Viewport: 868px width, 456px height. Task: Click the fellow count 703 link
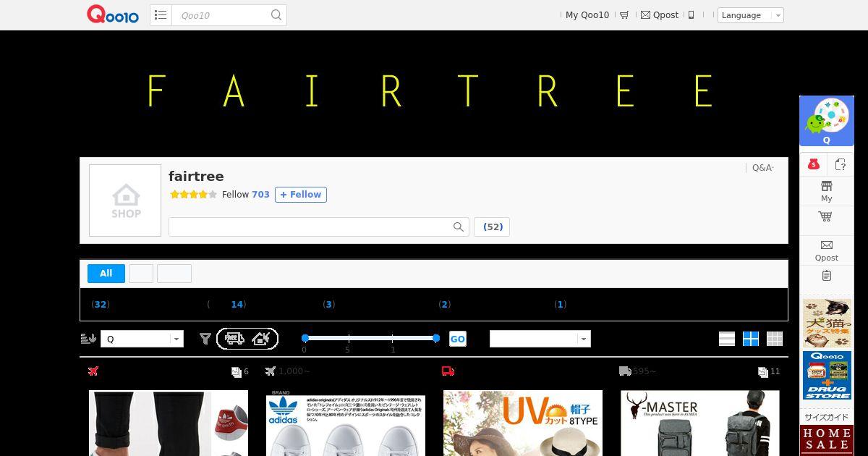point(260,195)
